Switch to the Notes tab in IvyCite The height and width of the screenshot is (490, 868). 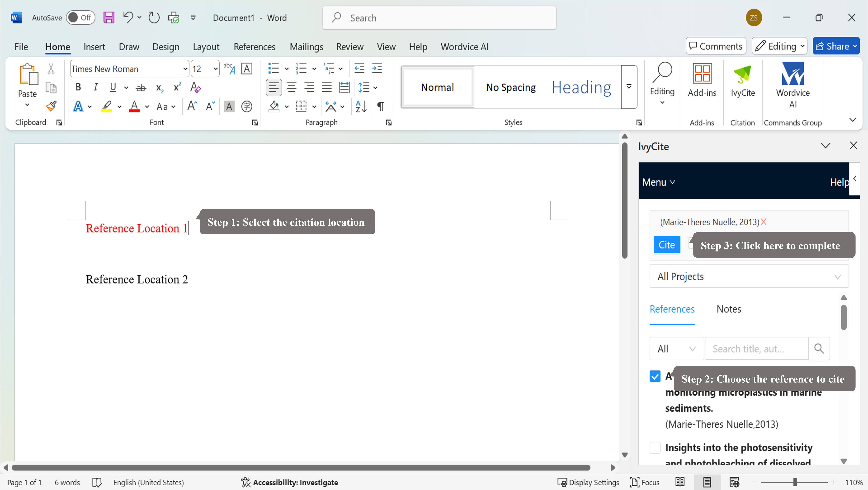coord(728,309)
